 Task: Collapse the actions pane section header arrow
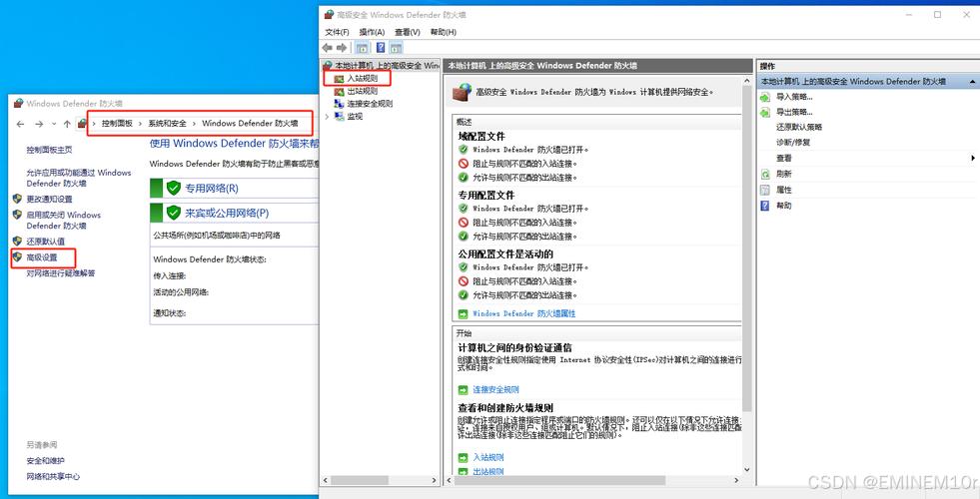click(x=972, y=82)
